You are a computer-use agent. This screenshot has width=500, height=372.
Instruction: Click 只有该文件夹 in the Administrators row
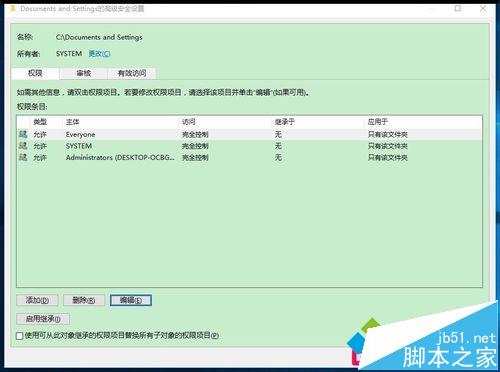point(388,157)
